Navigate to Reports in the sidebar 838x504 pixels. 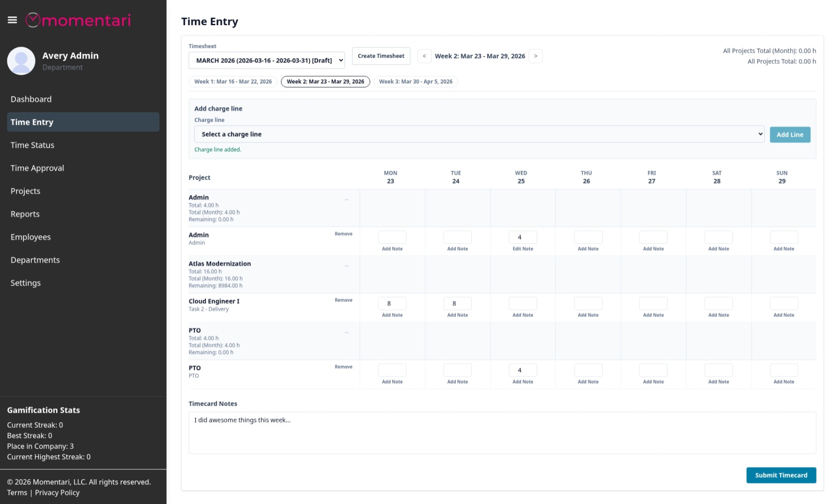(x=25, y=214)
